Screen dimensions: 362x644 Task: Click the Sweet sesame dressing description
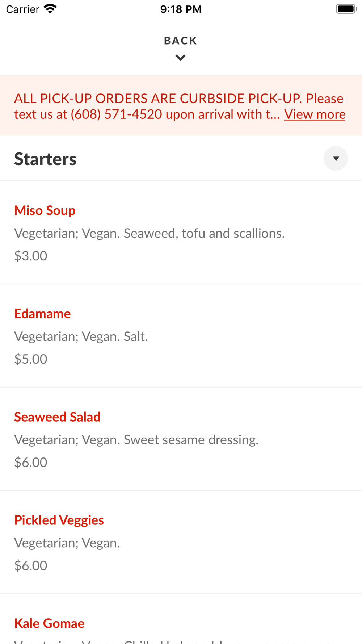(191, 440)
